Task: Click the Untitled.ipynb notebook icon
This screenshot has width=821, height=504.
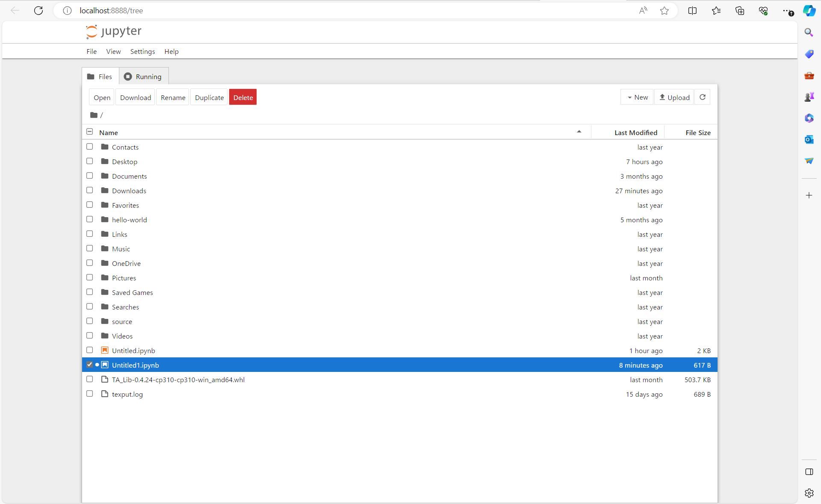Action: click(x=105, y=351)
